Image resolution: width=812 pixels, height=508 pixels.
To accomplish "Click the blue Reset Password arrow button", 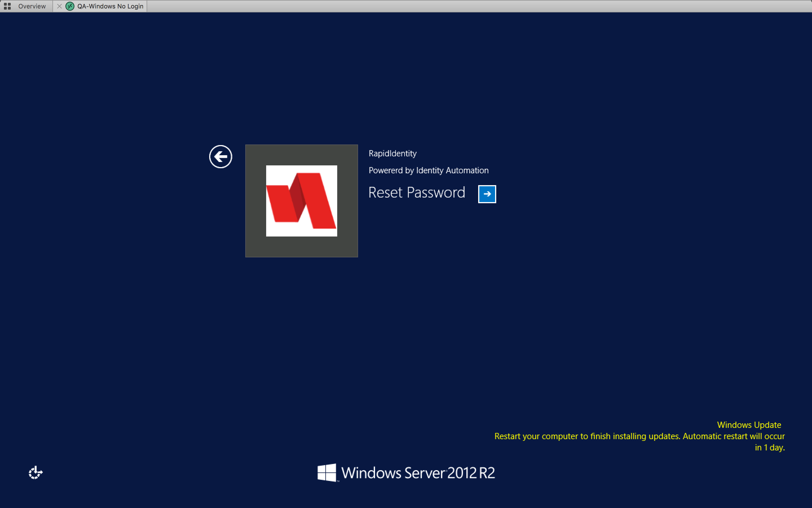I will pos(487,194).
